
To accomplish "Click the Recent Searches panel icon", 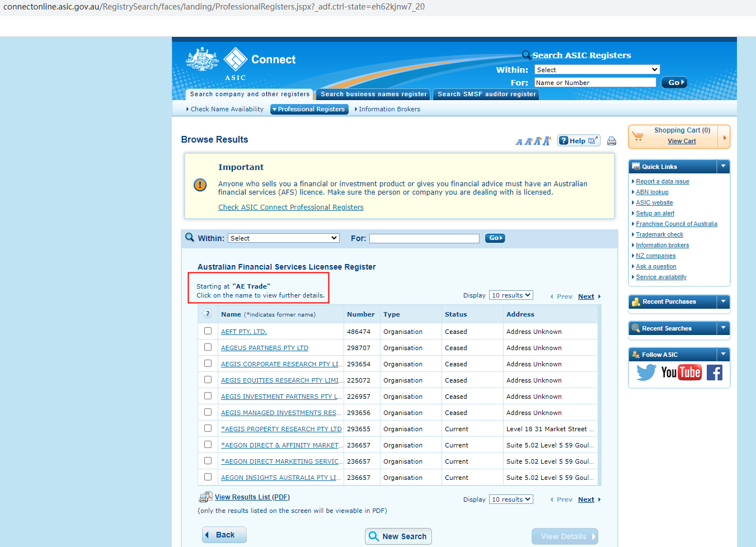I will coord(636,328).
